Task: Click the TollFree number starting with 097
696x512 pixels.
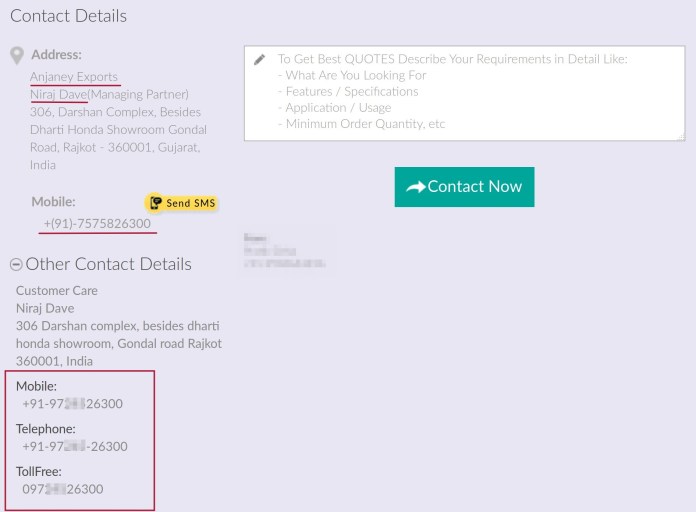Action: (63, 489)
